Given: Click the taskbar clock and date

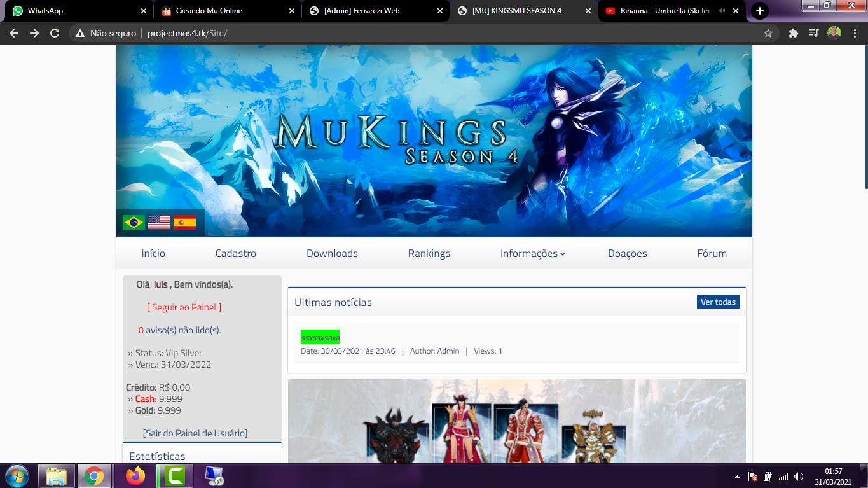Looking at the screenshot, I should [x=834, y=477].
